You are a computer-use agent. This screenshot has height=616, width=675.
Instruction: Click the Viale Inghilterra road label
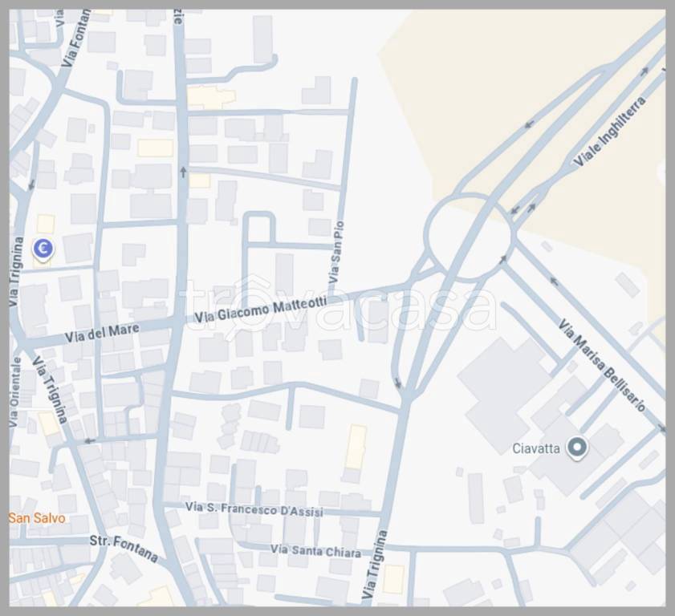[x=610, y=132]
